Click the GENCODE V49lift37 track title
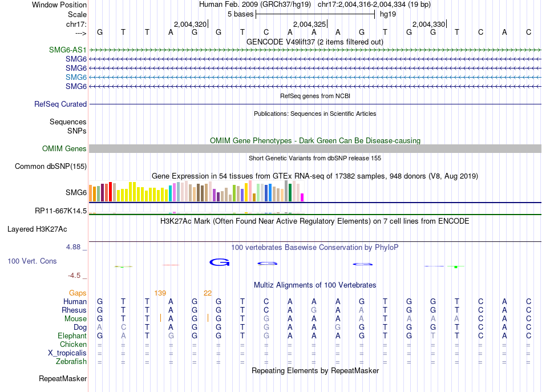Image resolution: width=542 pixels, height=392 pixels. (x=315, y=42)
